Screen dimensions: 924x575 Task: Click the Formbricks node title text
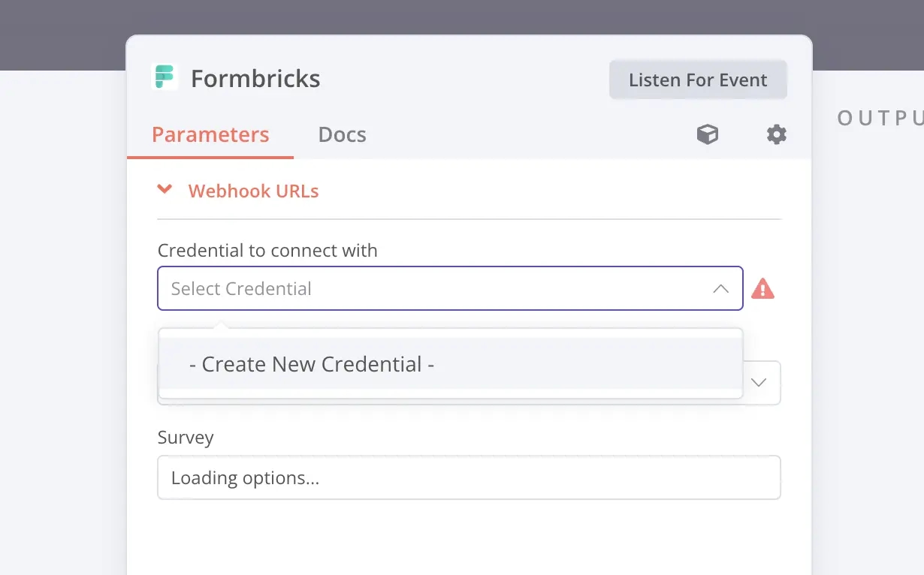coord(255,79)
